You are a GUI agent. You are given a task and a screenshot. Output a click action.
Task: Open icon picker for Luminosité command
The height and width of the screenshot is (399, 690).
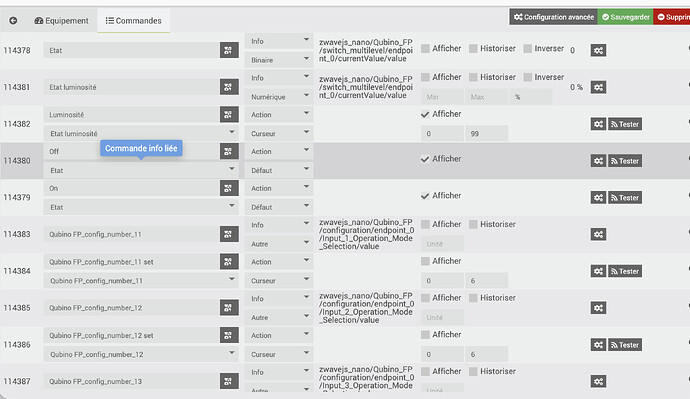(229, 114)
